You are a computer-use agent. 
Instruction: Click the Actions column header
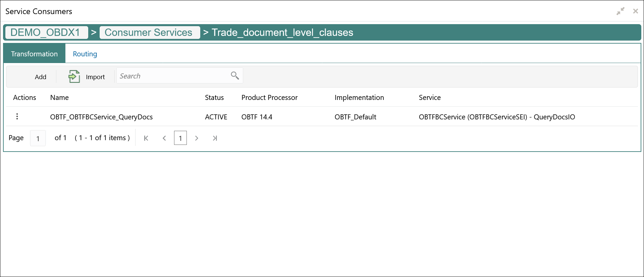point(24,98)
